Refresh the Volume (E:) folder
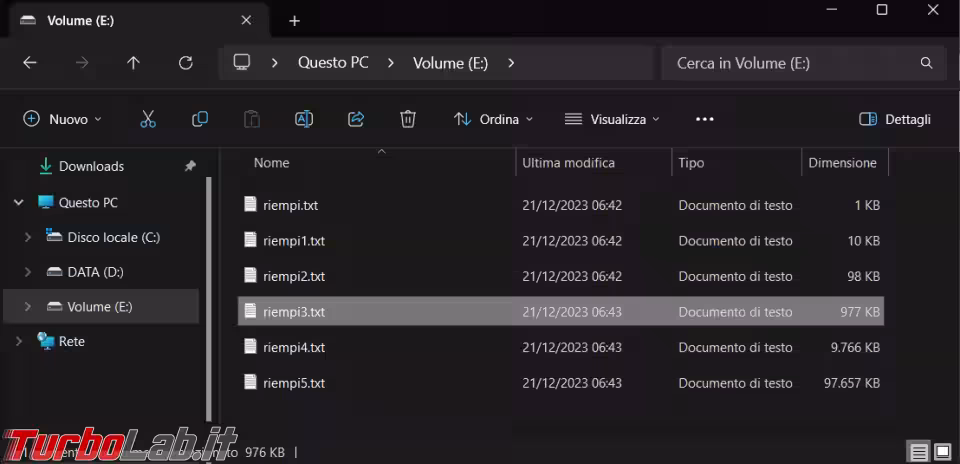960x464 pixels. pyautogui.click(x=186, y=62)
